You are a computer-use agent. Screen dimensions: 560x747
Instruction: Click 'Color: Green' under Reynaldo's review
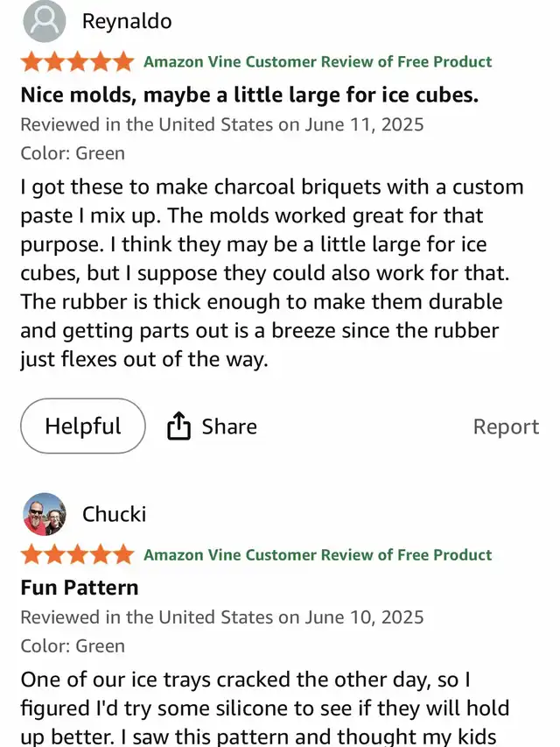(73, 153)
